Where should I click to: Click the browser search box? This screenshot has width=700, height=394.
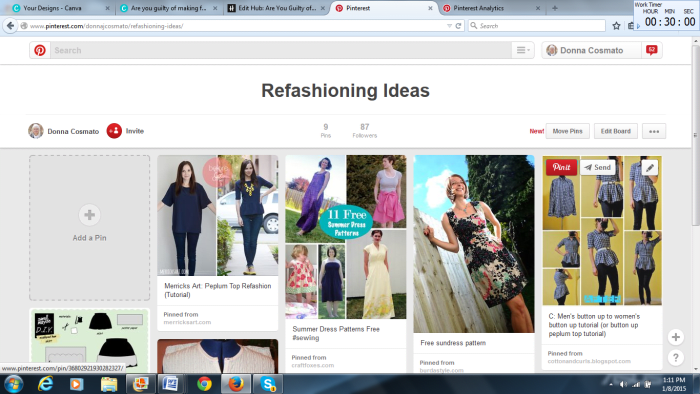point(537,26)
